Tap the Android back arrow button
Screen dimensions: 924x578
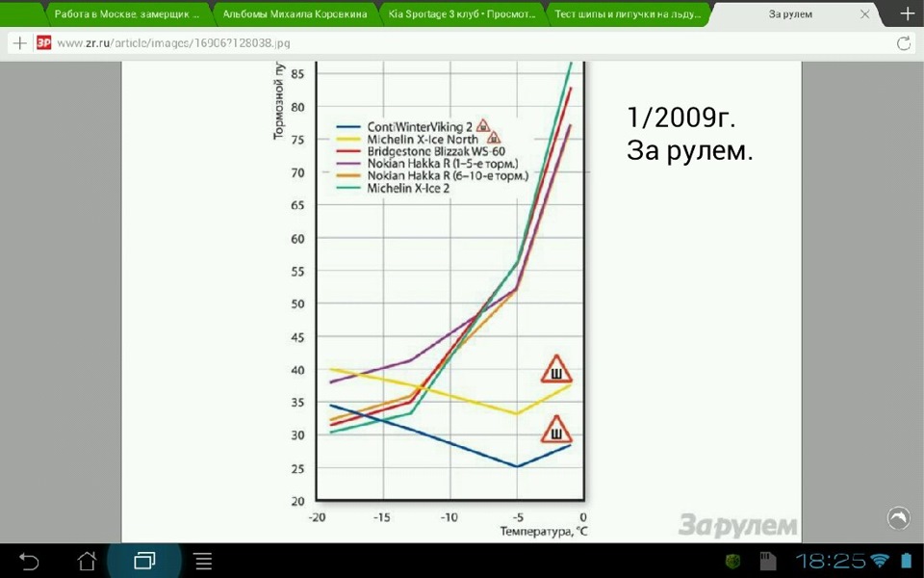click(x=28, y=561)
